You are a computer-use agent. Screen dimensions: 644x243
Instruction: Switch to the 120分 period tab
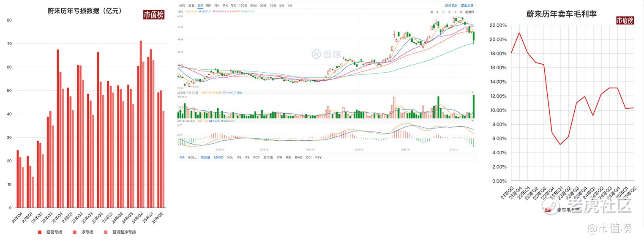pos(243,5)
